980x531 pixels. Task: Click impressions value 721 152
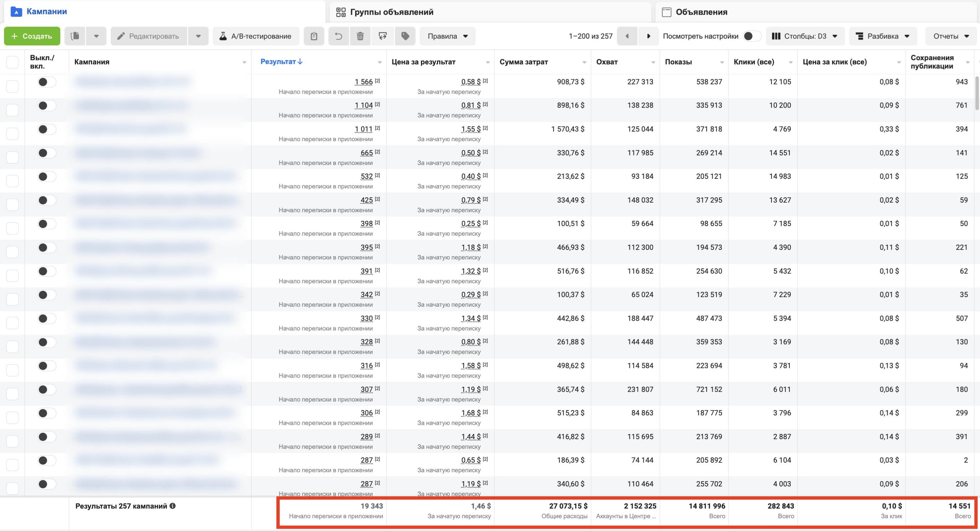(709, 389)
